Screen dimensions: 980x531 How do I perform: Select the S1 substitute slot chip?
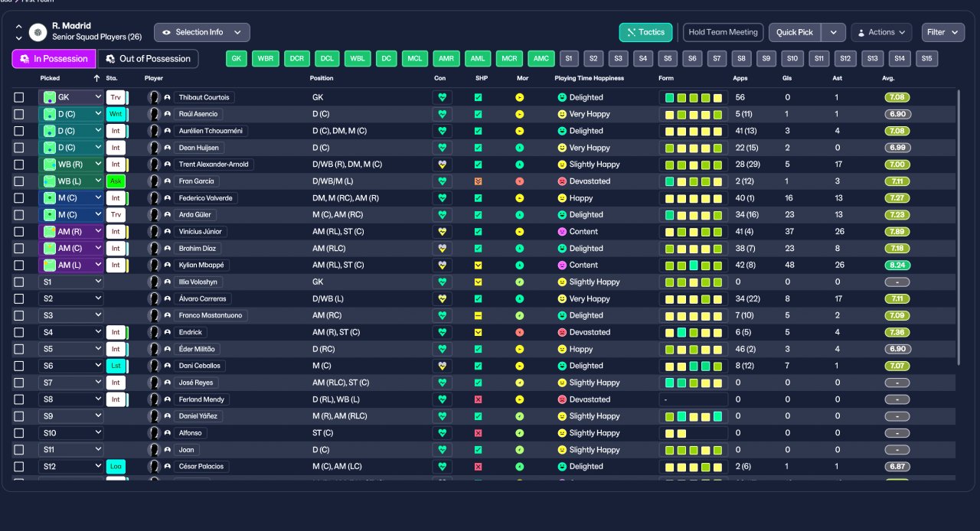pos(569,59)
